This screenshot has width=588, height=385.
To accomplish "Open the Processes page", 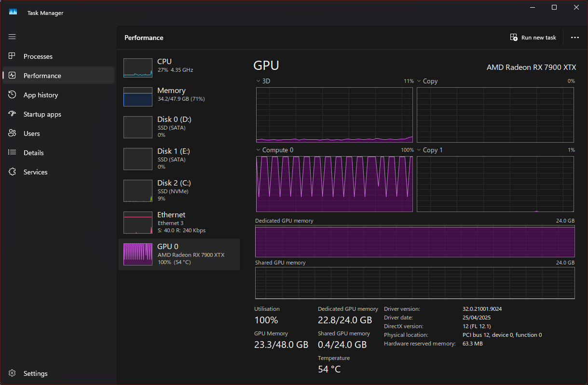I will (38, 56).
